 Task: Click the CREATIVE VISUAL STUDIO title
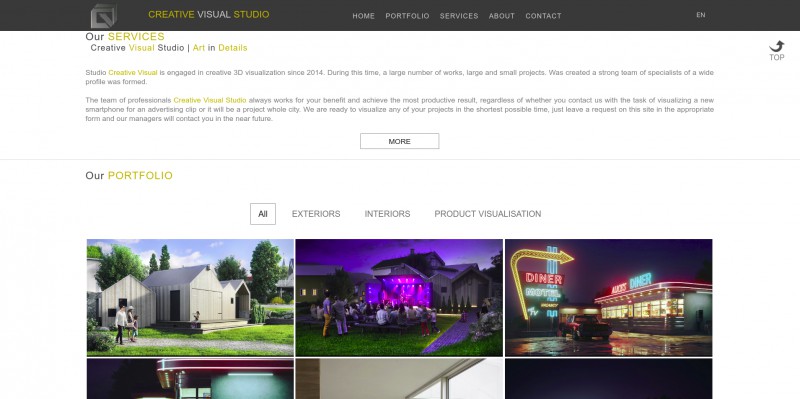[209, 14]
